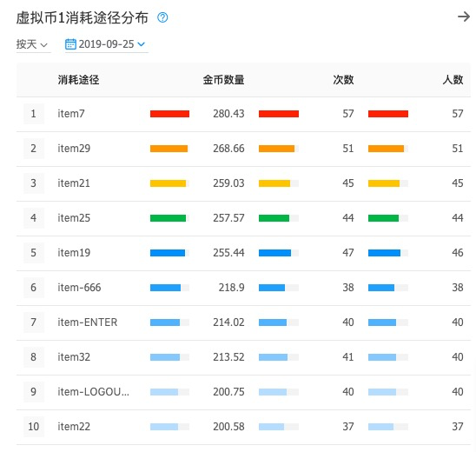
Task: Click the red item7 coin amount bar
Action: coord(169,114)
